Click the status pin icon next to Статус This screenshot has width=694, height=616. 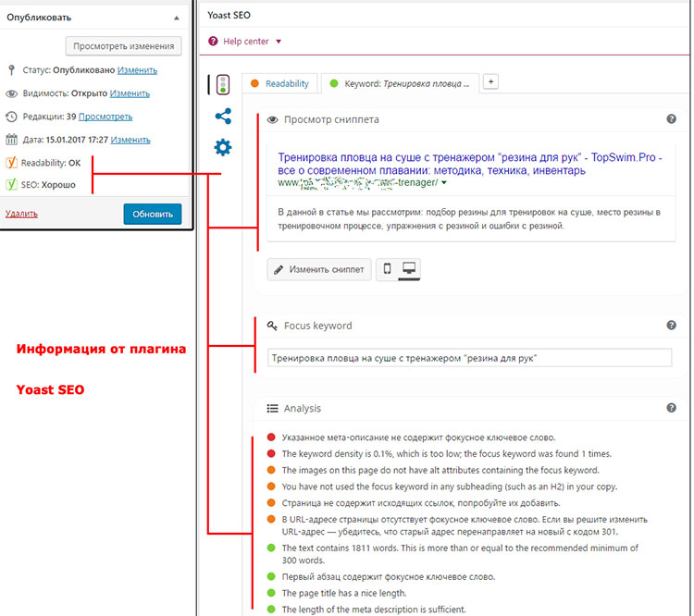click(12, 70)
